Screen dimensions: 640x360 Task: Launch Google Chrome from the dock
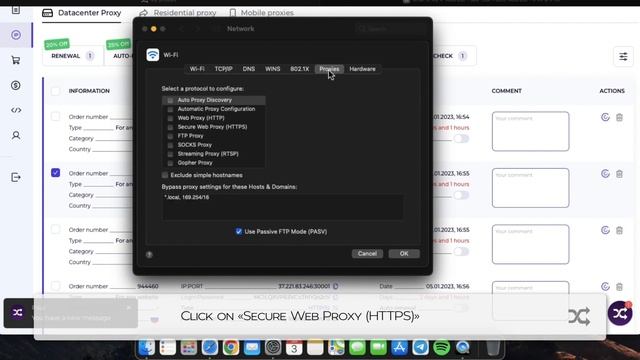[231, 347]
